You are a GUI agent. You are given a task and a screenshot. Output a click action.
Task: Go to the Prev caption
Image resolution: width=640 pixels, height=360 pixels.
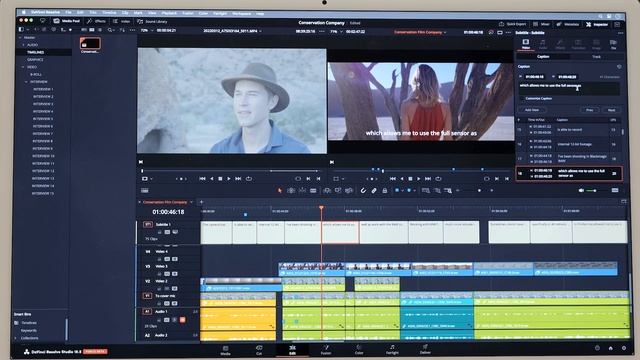click(589, 110)
